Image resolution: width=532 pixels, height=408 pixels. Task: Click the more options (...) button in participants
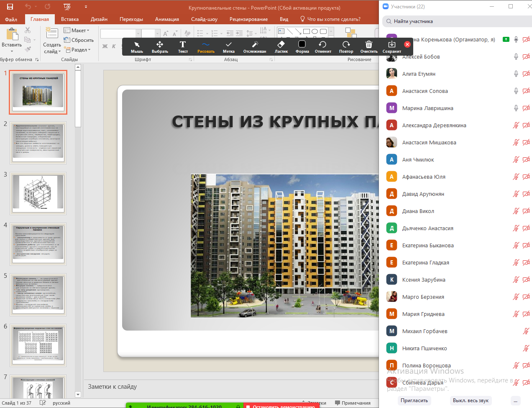[x=516, y=400]
